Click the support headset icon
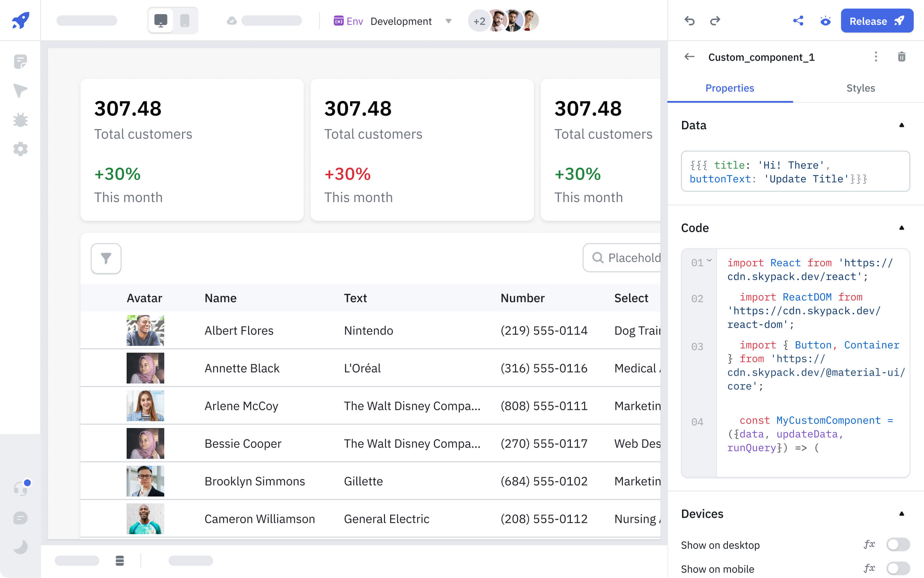The image size is (924, 578). [x=21, y=489]
